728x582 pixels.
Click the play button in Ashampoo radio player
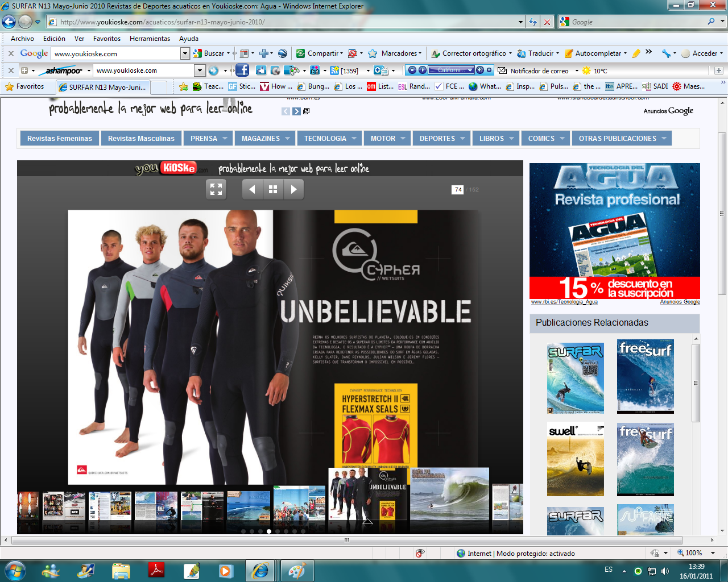(x=423, y=70)
